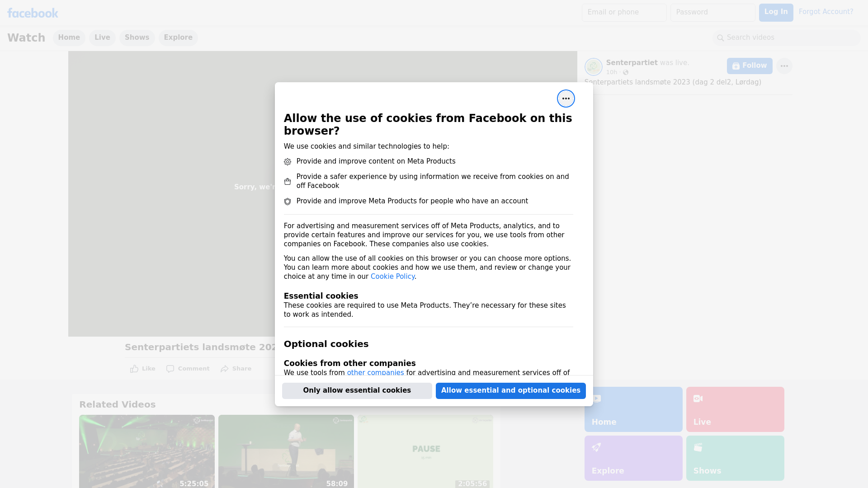The image size is (868, 488).
Task: Focus the Search videos field
Action: (x=787, y=38)
